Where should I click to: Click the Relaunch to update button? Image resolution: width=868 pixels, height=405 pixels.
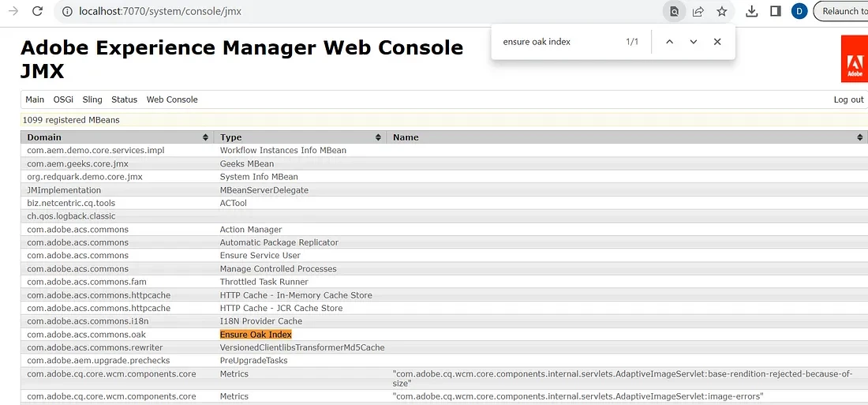point(841,11)
